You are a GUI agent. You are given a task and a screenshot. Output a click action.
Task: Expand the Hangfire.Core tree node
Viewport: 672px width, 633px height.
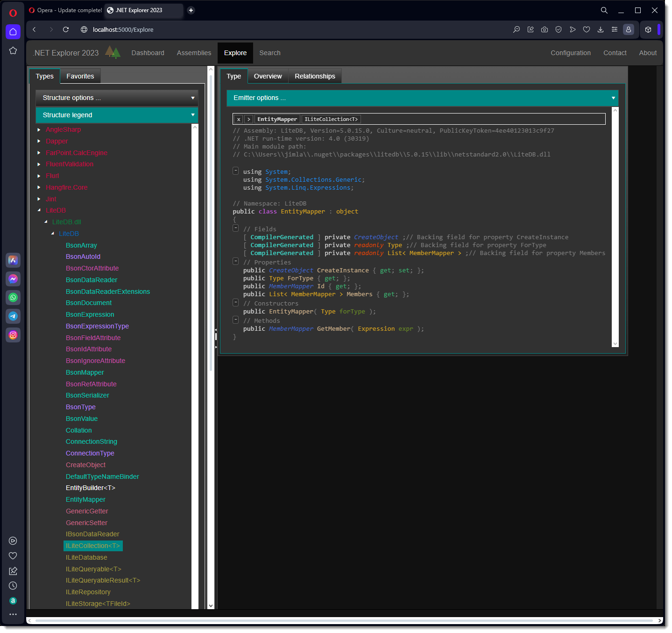point(39,188)
